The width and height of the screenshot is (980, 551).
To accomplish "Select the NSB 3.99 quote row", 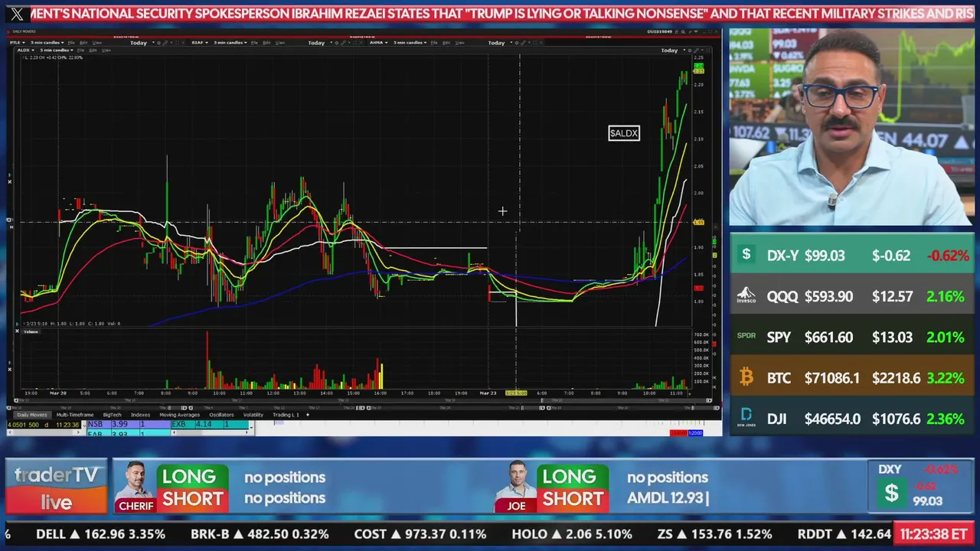I will point(128,424).
